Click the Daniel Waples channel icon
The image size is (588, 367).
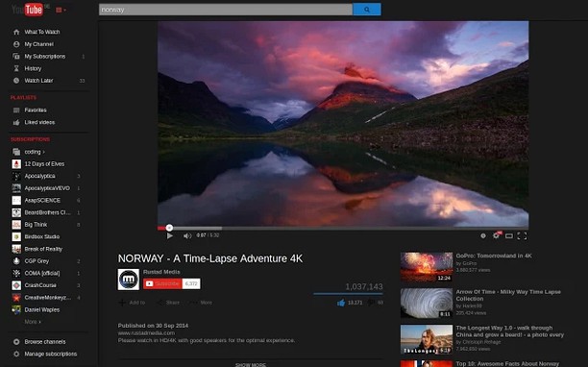coord(16,309)
